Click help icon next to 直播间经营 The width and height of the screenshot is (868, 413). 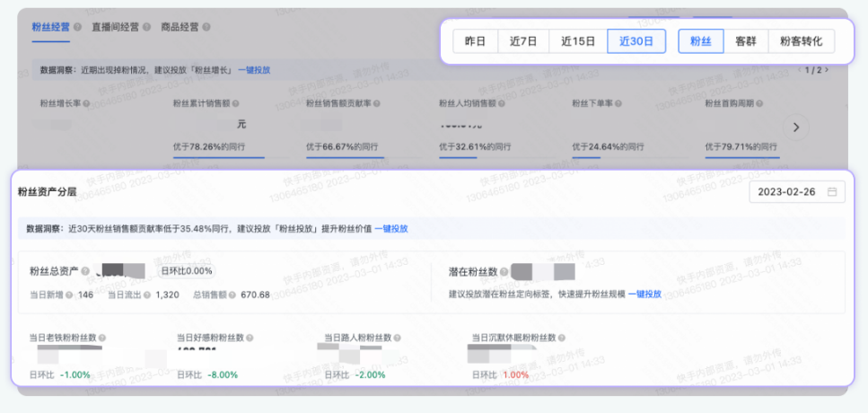tap(146, 27)
